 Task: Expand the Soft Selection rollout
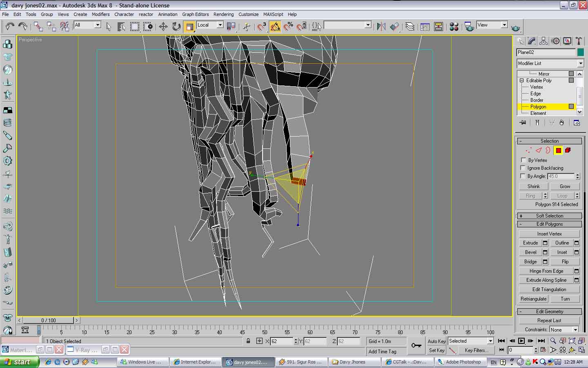[549, 215]
